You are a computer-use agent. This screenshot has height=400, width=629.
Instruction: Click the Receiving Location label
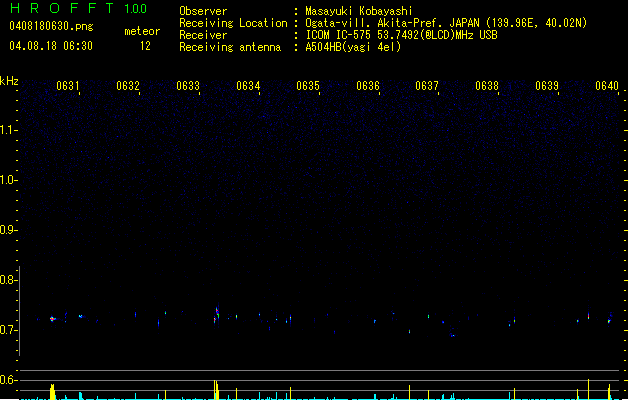point(233,23)
